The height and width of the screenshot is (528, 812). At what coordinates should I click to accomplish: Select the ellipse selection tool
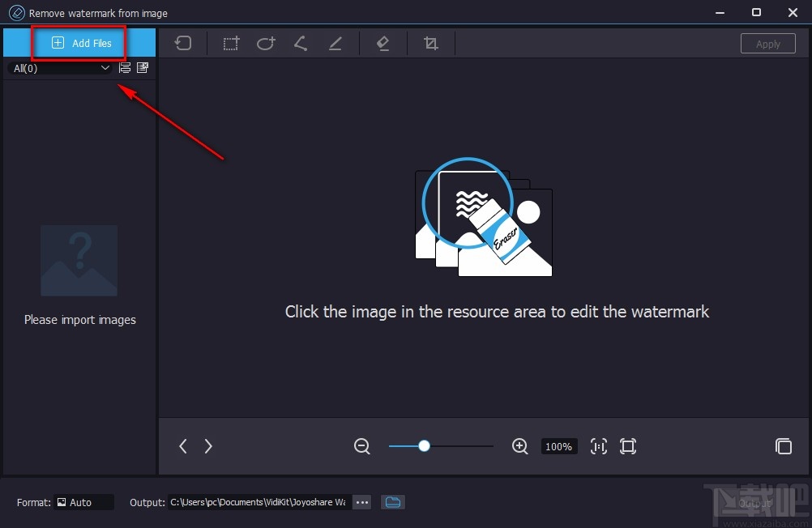pyautogui.click(x=266, y=43)
